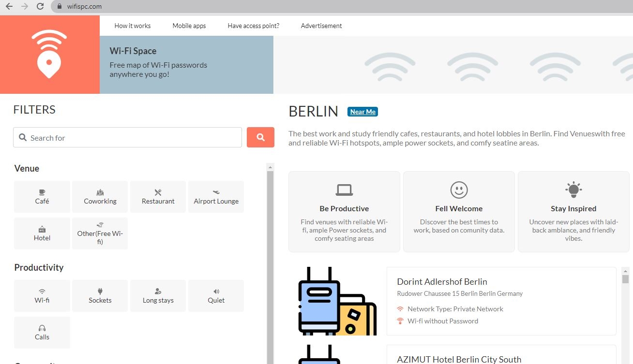Select the Calls filter's headphones icon

[42, 328]
